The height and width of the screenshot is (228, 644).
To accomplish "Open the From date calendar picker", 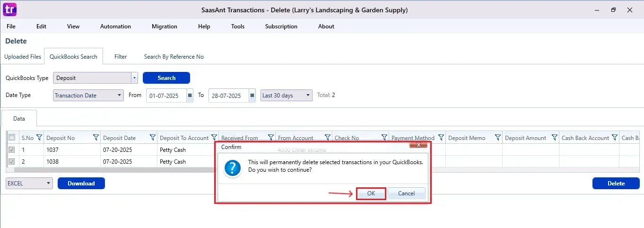I will pyautogui.click(x=190, y=96).
